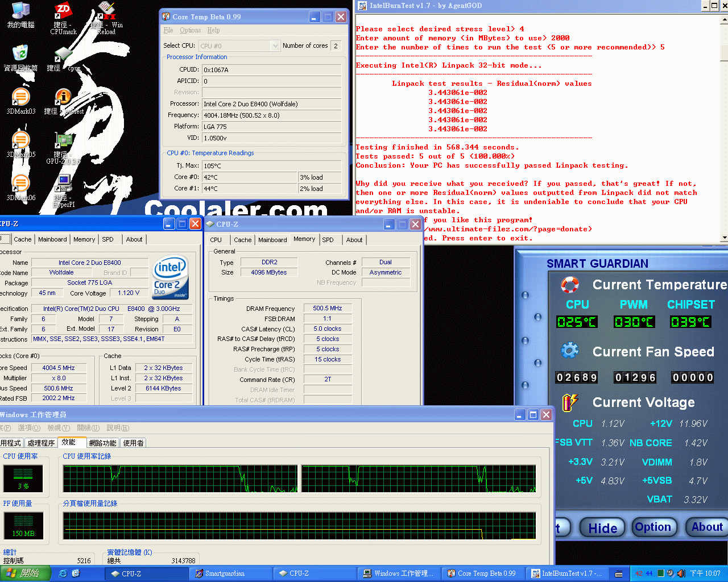728x582 pixels.
Task: Click the Command Rate value 2T in CPU-Z
Action: 328,379
